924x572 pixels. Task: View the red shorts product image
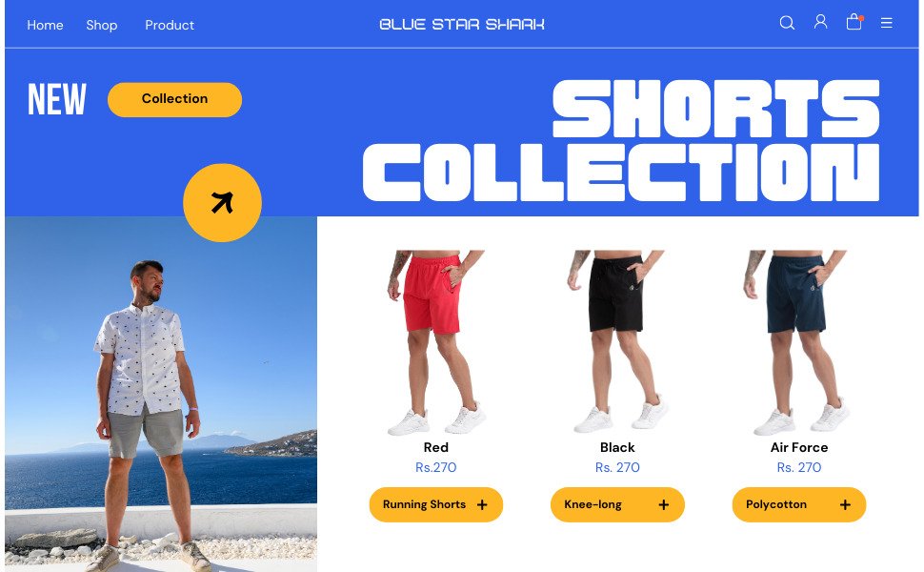click(x=436, y=342)
